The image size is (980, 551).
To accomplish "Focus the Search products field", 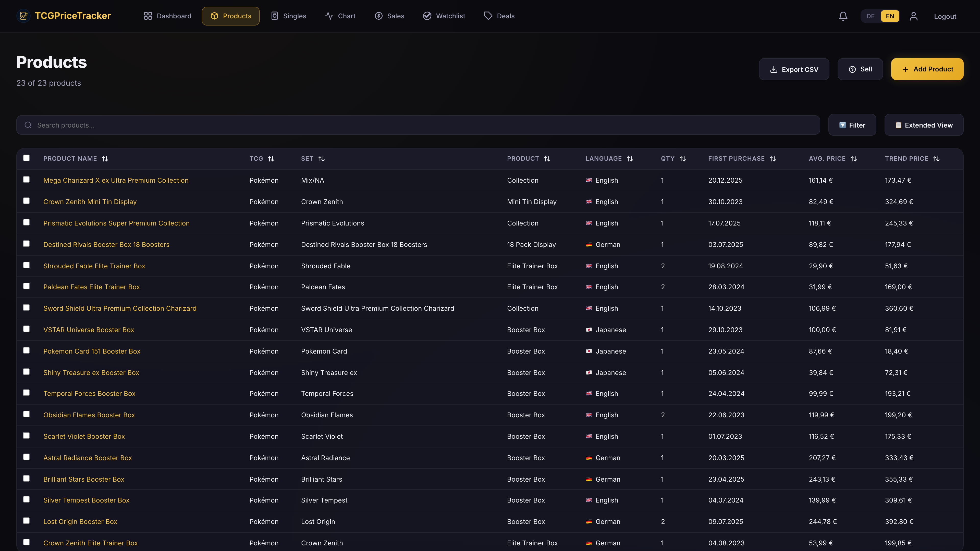I will (x=418, y=125).
